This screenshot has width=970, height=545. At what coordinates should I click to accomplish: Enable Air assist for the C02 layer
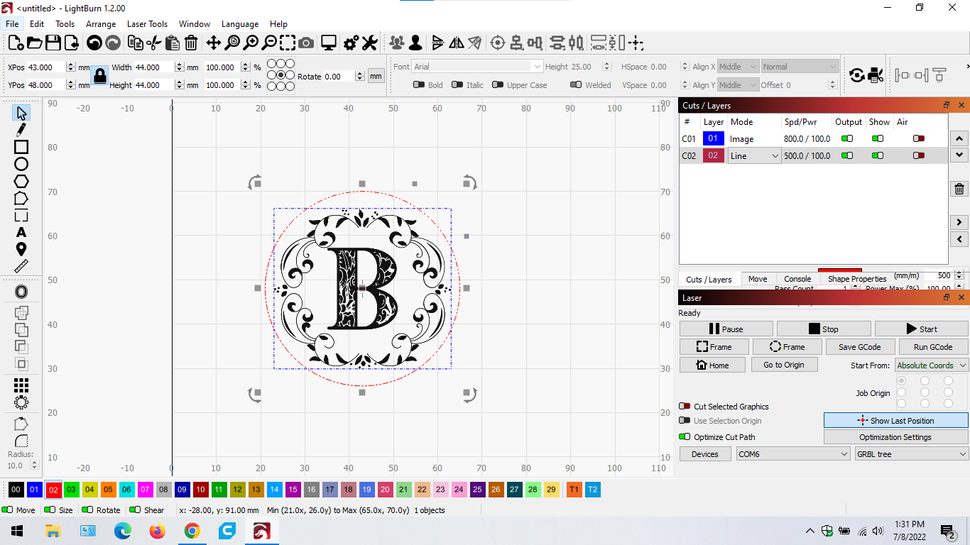[x=918, y=156]
